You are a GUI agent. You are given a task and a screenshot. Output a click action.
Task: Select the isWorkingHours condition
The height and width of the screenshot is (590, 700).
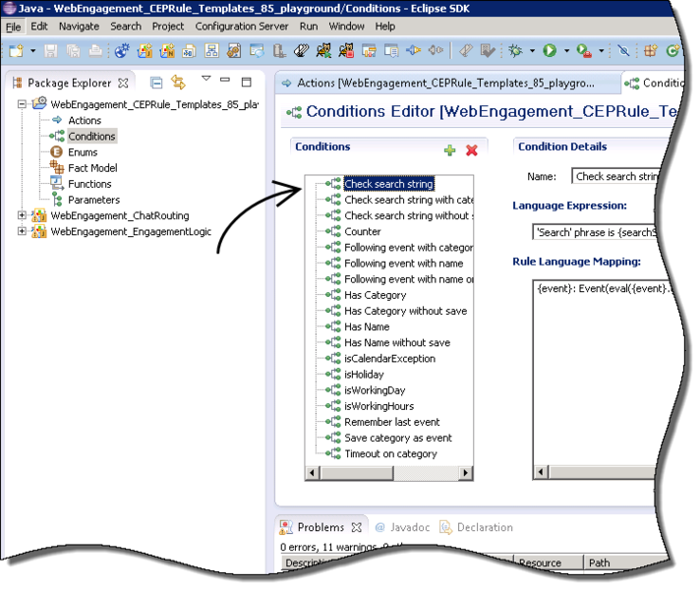tap(379, 406)
